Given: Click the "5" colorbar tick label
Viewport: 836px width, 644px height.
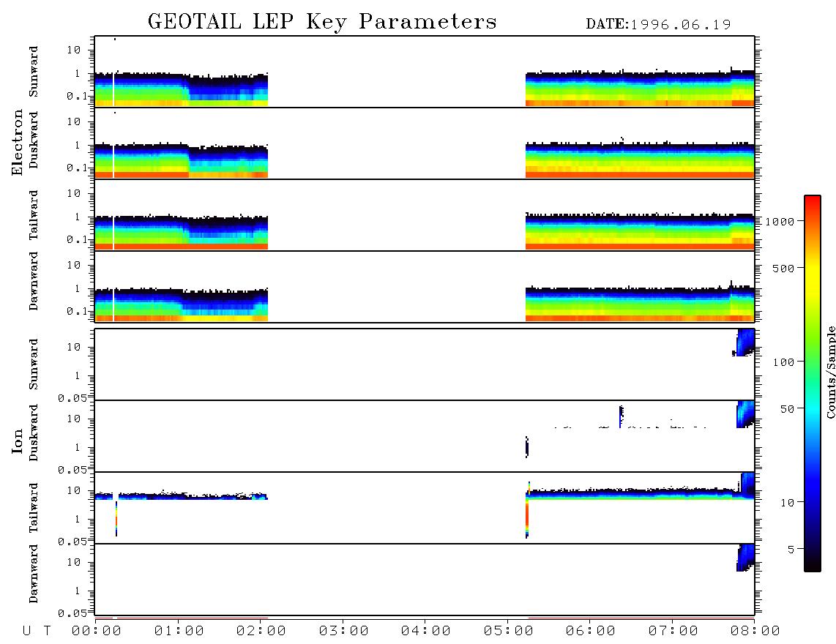Looking at the screenshot, I should click(791, 550).
